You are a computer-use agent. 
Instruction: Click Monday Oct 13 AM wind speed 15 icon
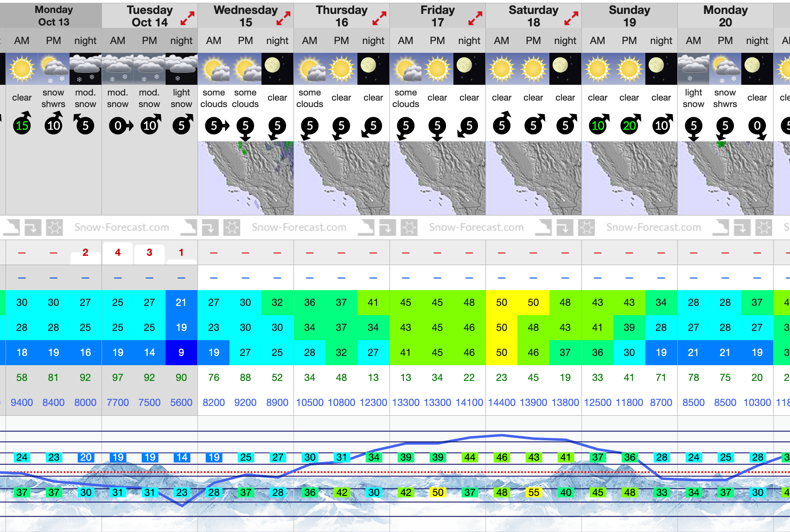(22, 125)
